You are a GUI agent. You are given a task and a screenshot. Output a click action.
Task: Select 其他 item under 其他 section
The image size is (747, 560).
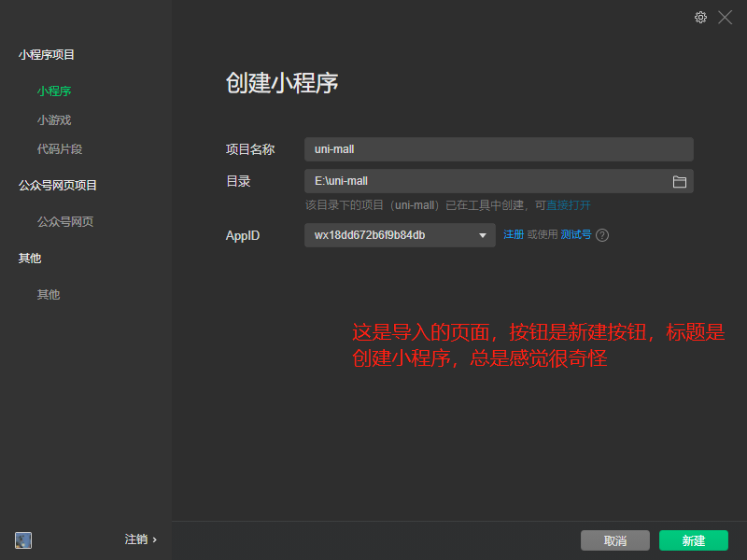point(49,294)
